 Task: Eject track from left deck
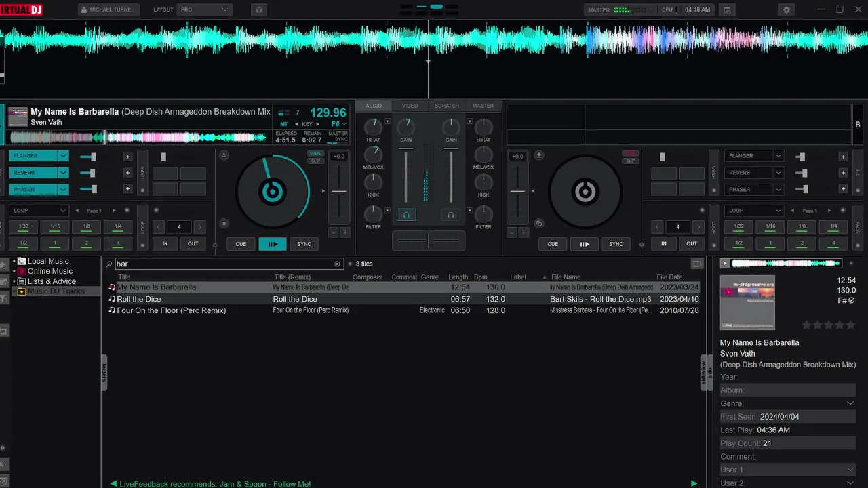pyautogui.click(x=225, y=155)
